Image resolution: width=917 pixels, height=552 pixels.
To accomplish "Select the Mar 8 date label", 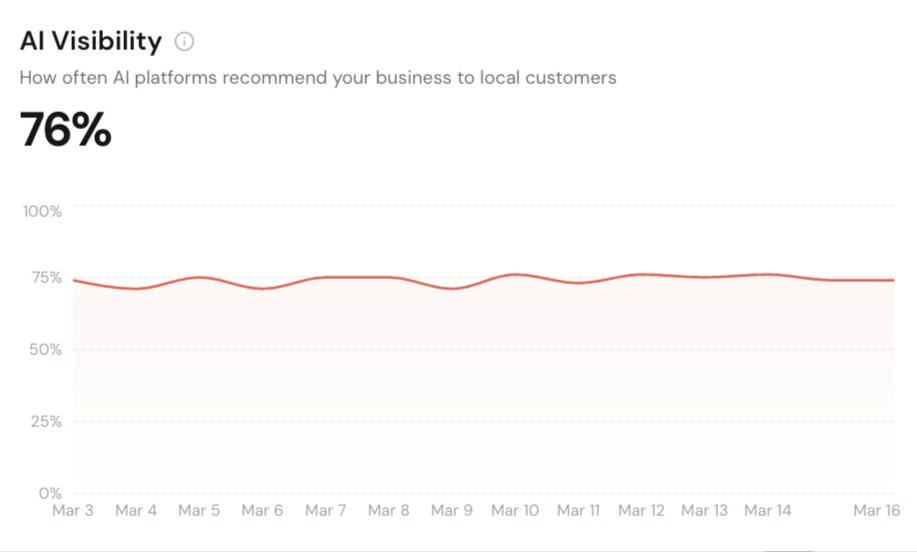I will (x=388, y=511).
